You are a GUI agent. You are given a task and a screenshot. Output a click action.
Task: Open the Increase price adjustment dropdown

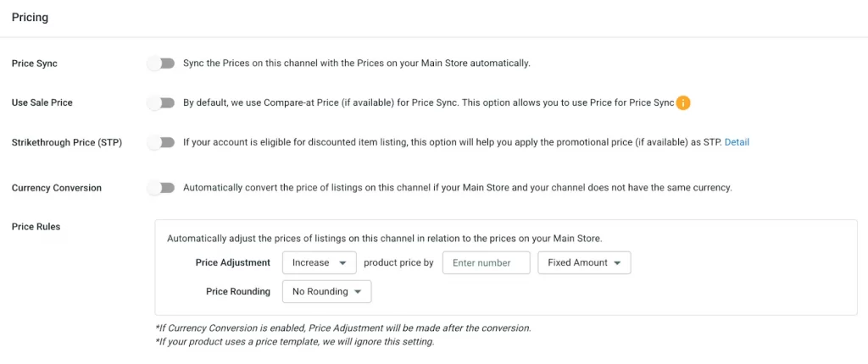pyautogui.click(x=320, y=262)
